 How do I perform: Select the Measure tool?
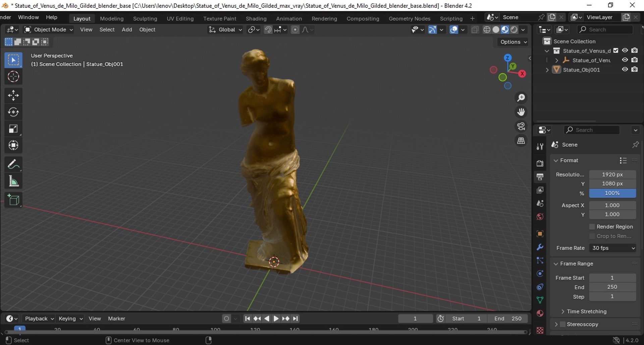(x=13, y=181)
